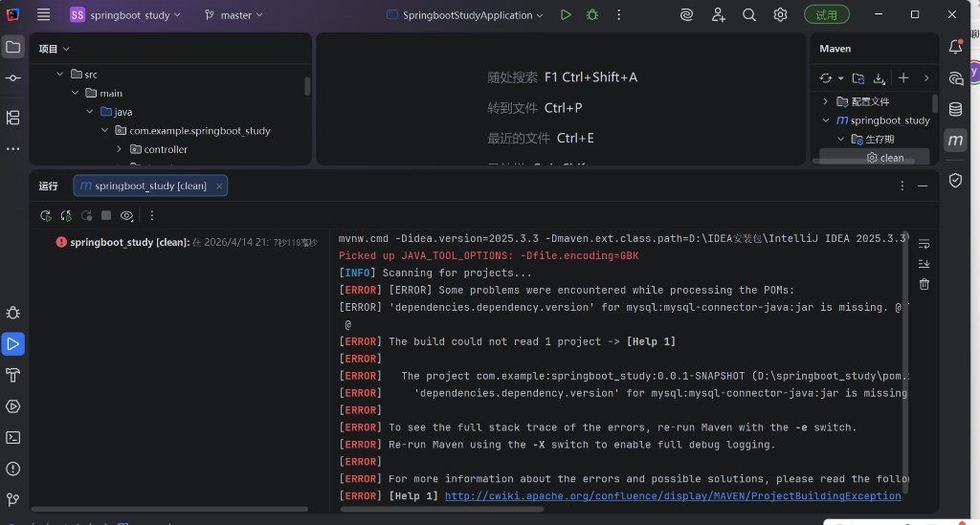Reload all Maven projects icon
The height and width of the screenshot is (525, 980).
pos(826,78)
